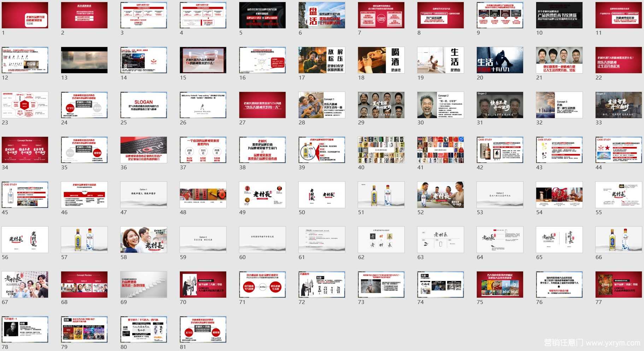Select slide 34 Concept Review thumbnail
The width and height of the screenshot is (644, 351).
coord(25,150)
